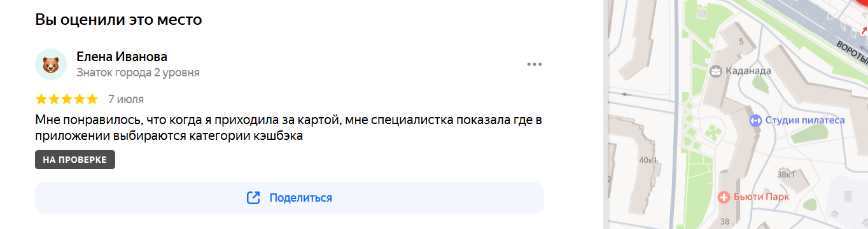The width and height of the screenshot is (868, 229).
Task: Open the three-dot review options menu
Action: (534, 64)
